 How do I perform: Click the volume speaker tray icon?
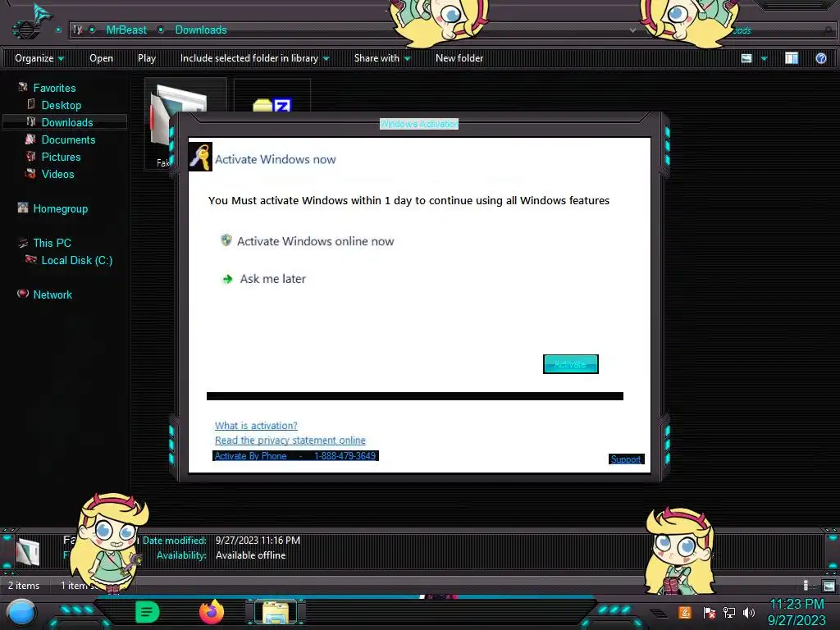coord(749,612)
